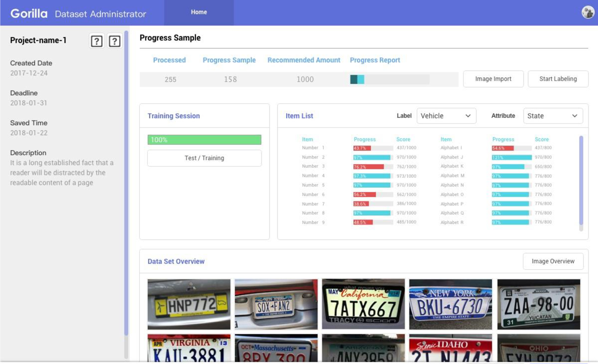Click the green 100% training progress bar
Screen dimensions: 598x364
pyautogui.click(x=204, y=140)
